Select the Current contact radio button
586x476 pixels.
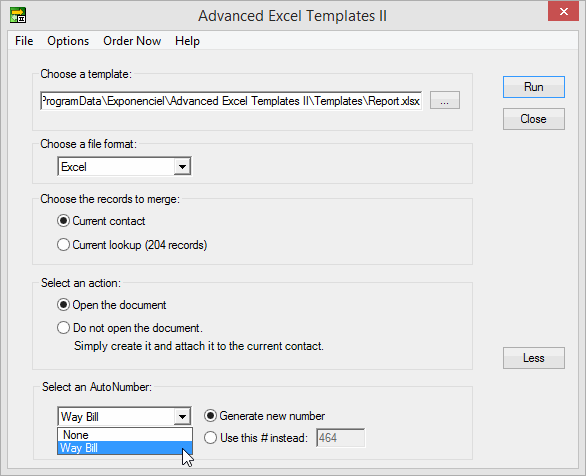tap(63, 221)
